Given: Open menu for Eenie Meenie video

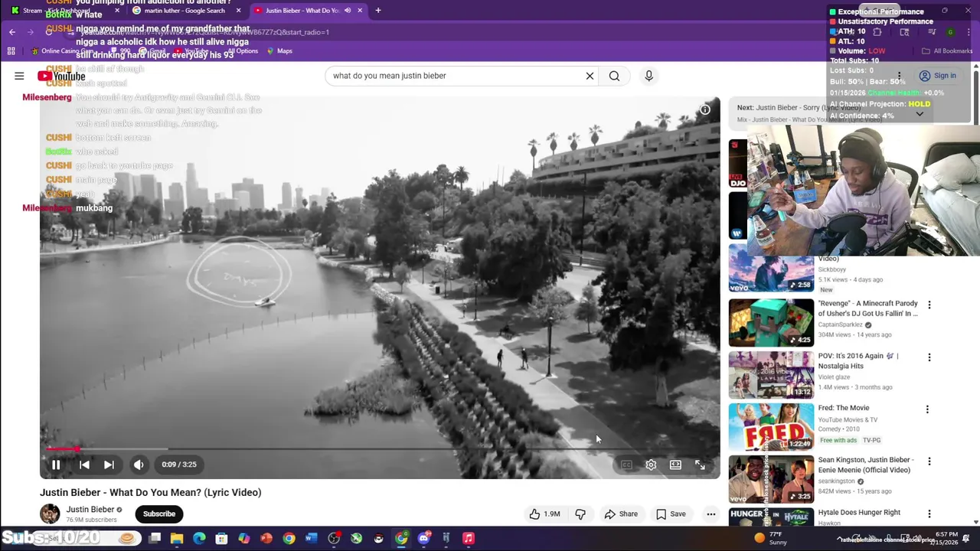Looking at the screenshot, I should (x=929, y=461).
